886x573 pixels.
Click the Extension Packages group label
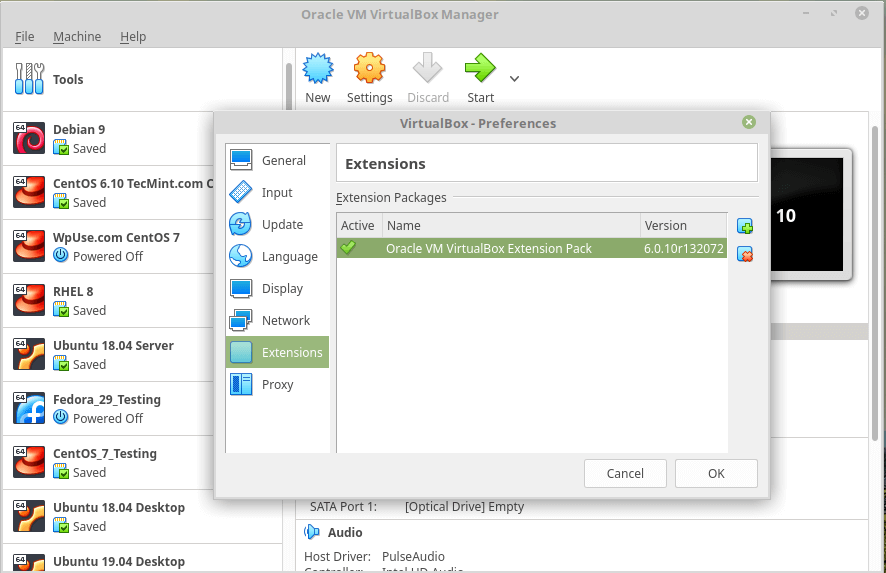click(x=391, y=198)
